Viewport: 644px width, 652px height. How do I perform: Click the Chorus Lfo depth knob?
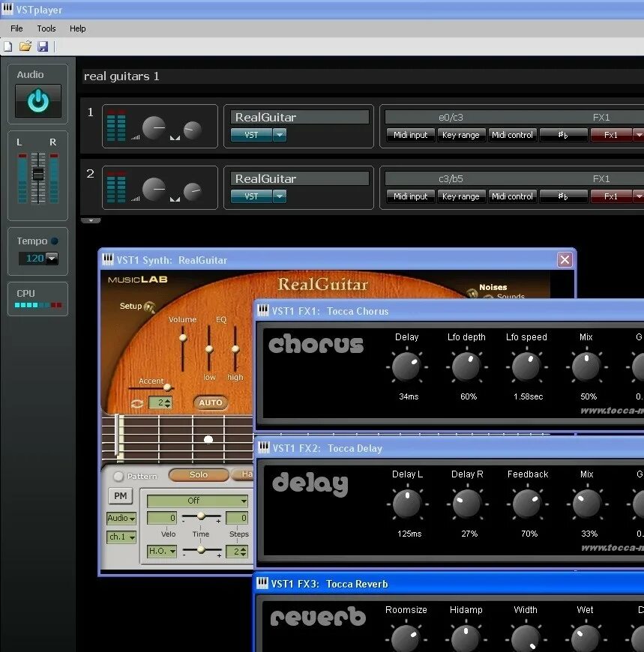466,366
